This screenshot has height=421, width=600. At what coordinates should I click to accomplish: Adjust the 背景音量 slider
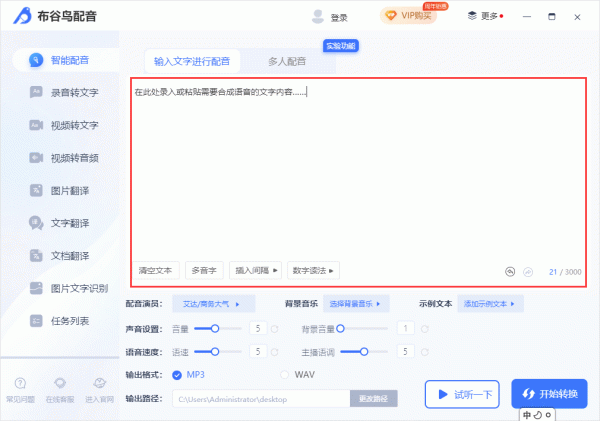362,329
